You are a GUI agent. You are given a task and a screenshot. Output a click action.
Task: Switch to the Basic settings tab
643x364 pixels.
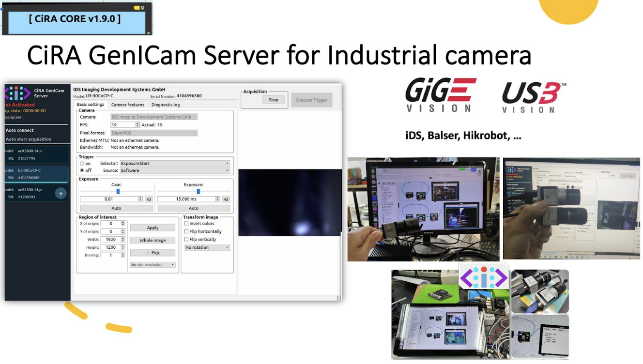tap(91, 105)
